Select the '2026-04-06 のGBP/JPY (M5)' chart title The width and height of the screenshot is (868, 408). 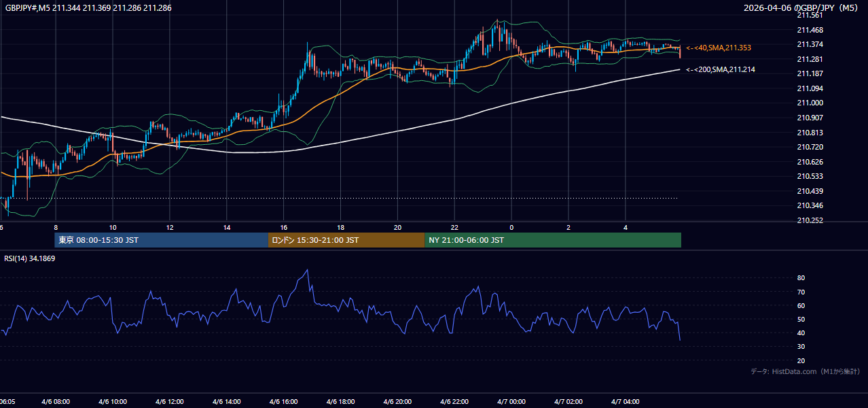(801, 7)
